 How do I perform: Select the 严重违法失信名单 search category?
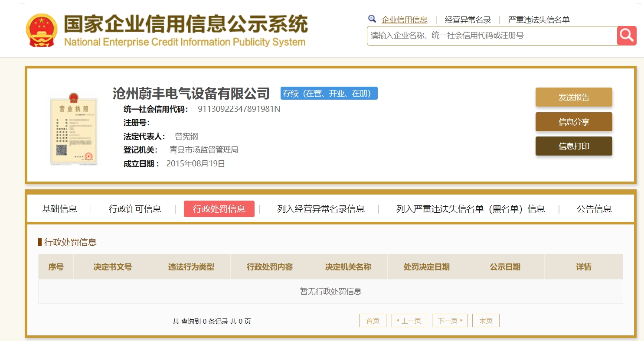pos(539,19)
